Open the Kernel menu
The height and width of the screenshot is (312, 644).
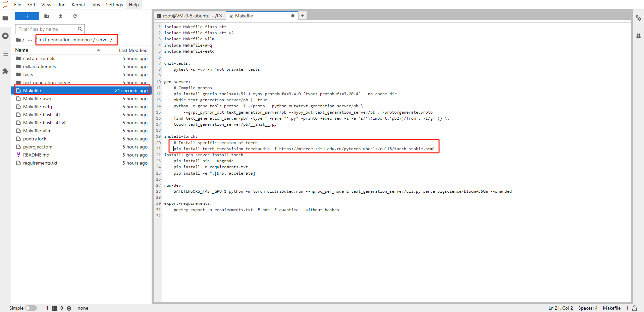(78, 5)
